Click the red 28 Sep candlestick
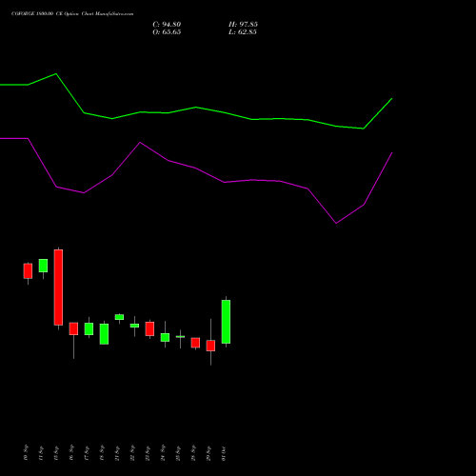The width and height of the screenshot is (476, 476). pyautogui.click(x=195, y=343)
